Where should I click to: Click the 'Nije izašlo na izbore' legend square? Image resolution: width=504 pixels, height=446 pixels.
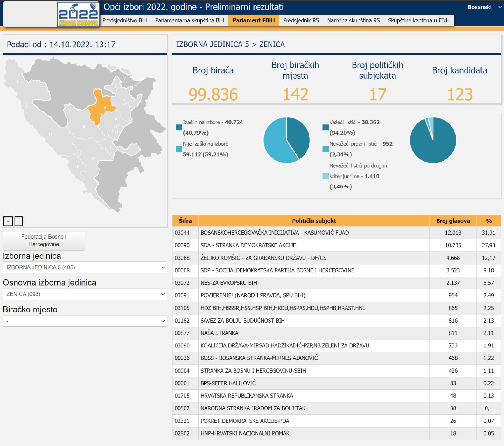[x=179, y=149]
